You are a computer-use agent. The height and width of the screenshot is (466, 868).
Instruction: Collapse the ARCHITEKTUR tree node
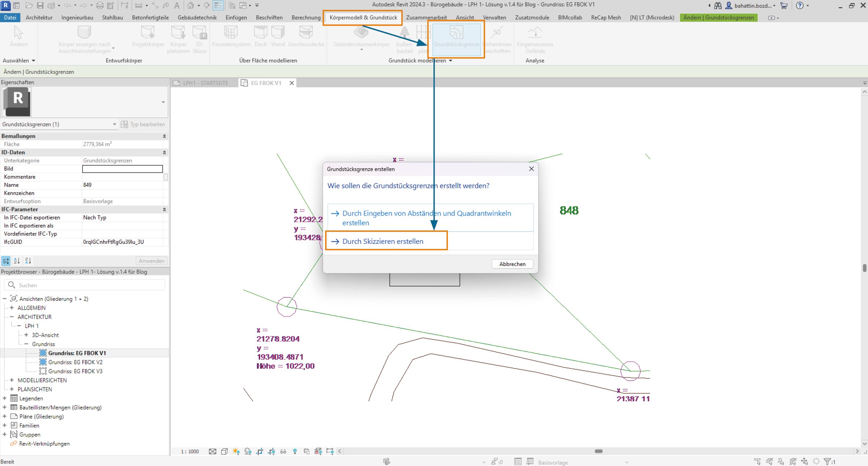(x=12, y=317)
